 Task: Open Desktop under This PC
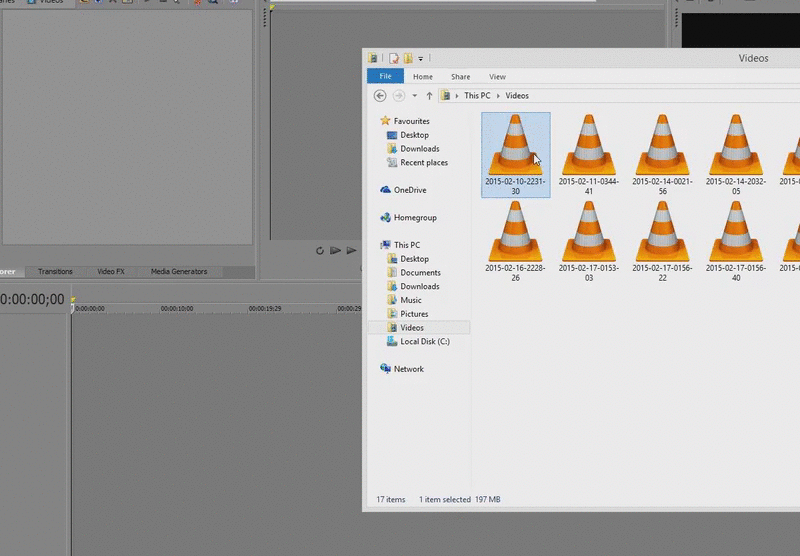414,259
